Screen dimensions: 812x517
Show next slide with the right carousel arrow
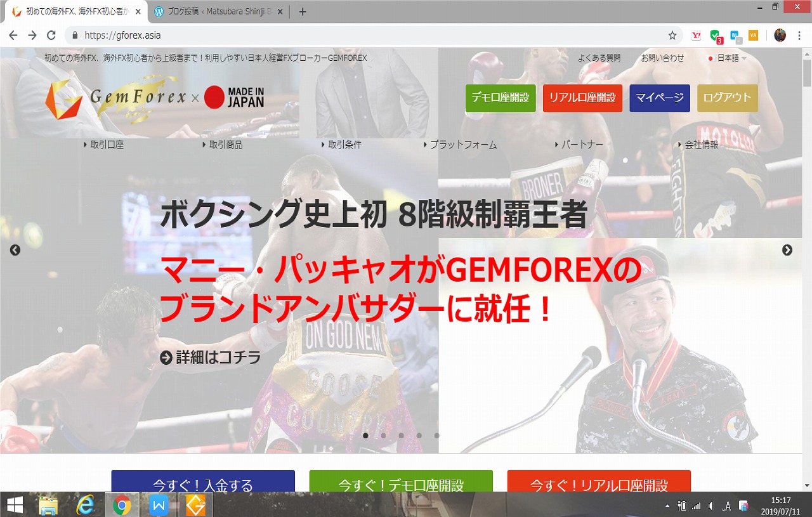pos(787,250)
